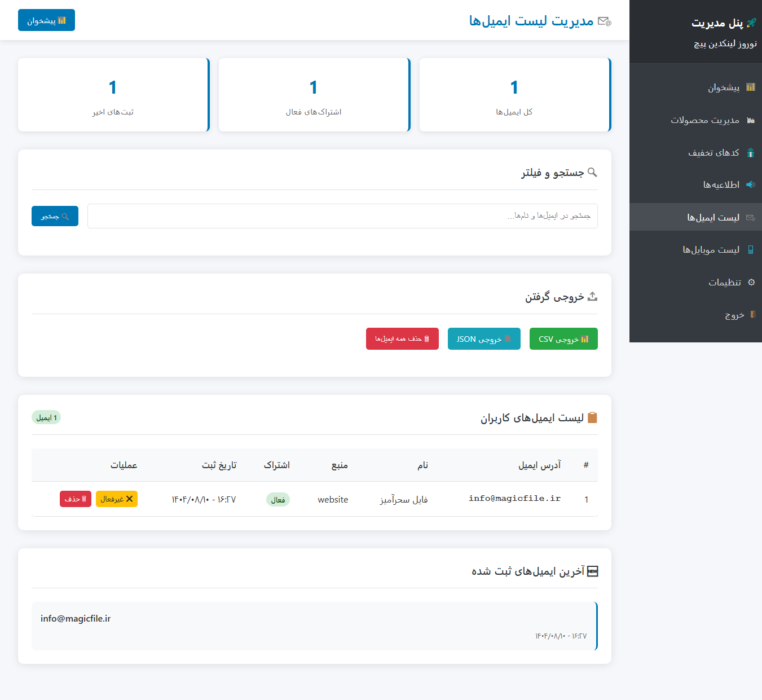Image resolution: width=762 pixels, height=700 pixels.
Task: Click the فعال status badge
Action: coord(278,499)
